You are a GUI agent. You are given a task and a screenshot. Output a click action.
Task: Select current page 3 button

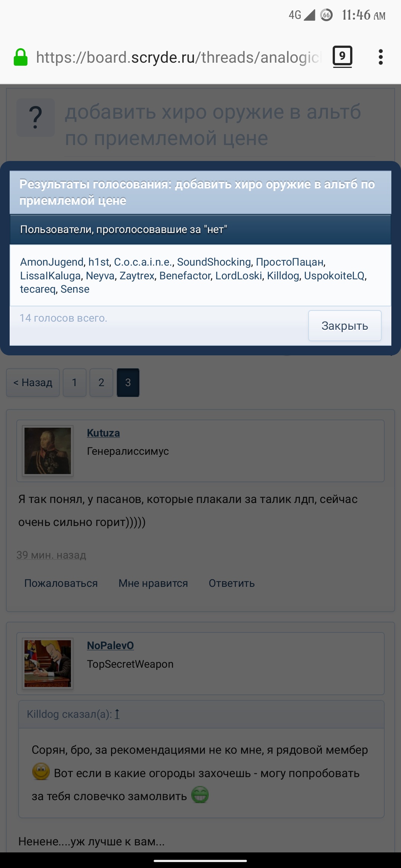point(128,382)
